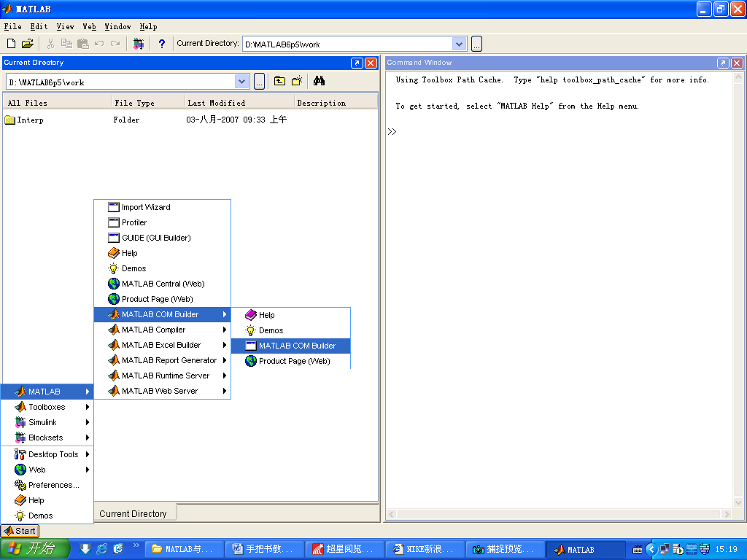The width and height of the screenshot is (747, 560).
Task: Open the File menu
Action: point(13,27)
